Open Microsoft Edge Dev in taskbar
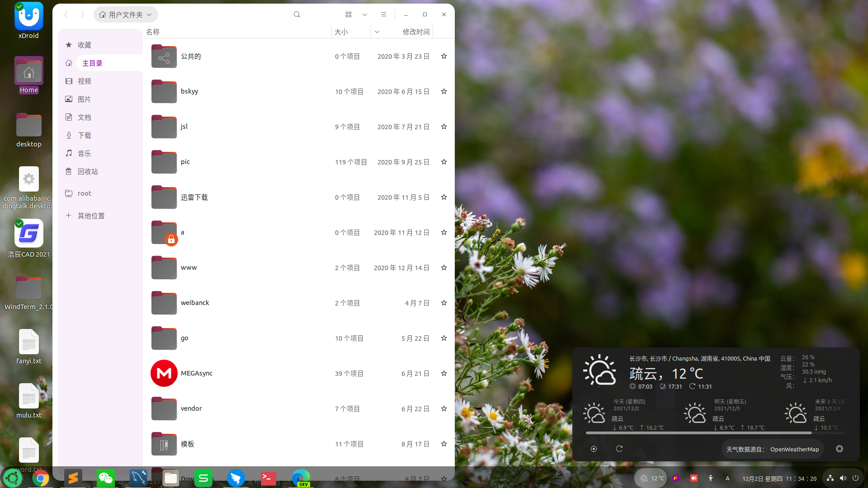The image size is (868, 488). (301, 478)
